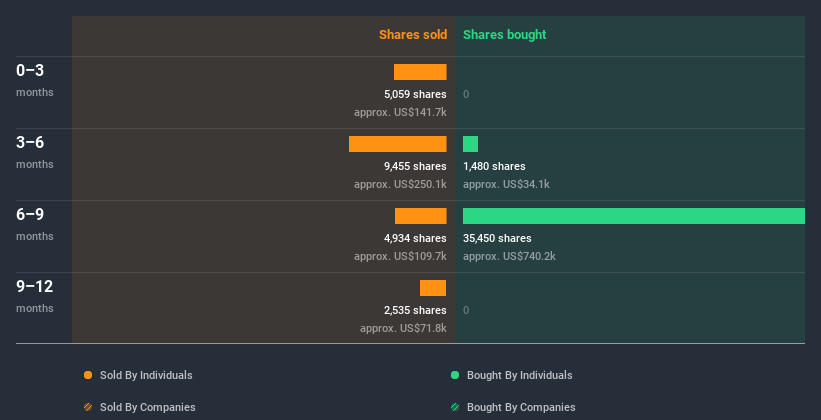
Task: Click the green 3–6 months bought bar
Action: point(470,144)
